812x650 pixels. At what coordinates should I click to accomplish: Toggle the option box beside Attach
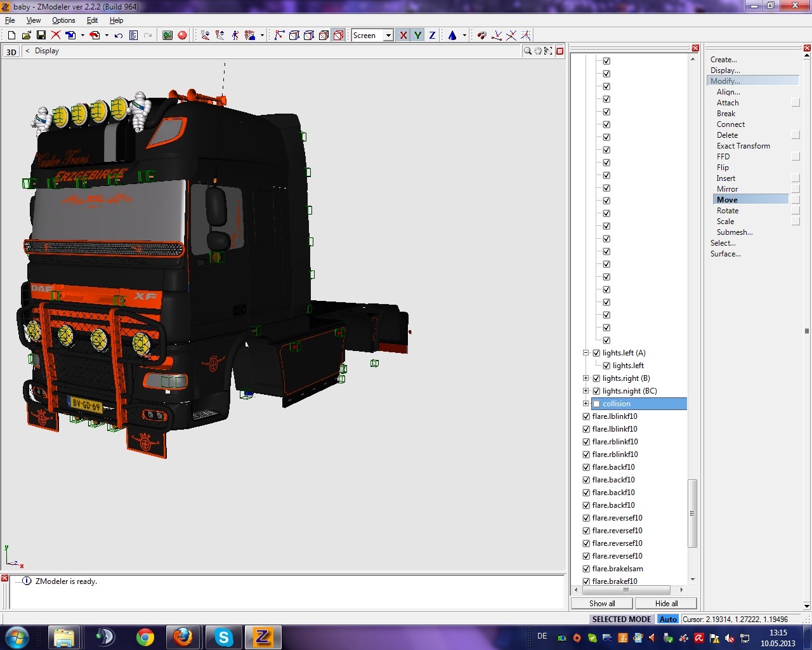point(796,103)
